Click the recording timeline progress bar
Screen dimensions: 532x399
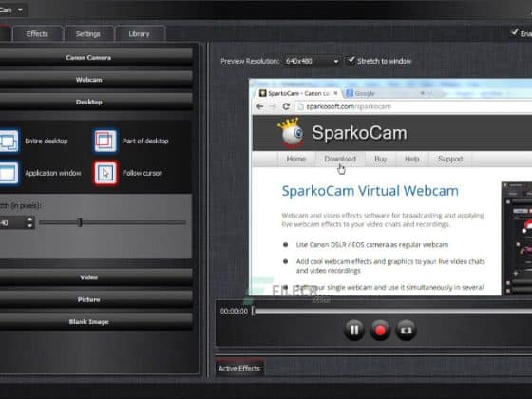pyautogui.click(x=393, y=311)
